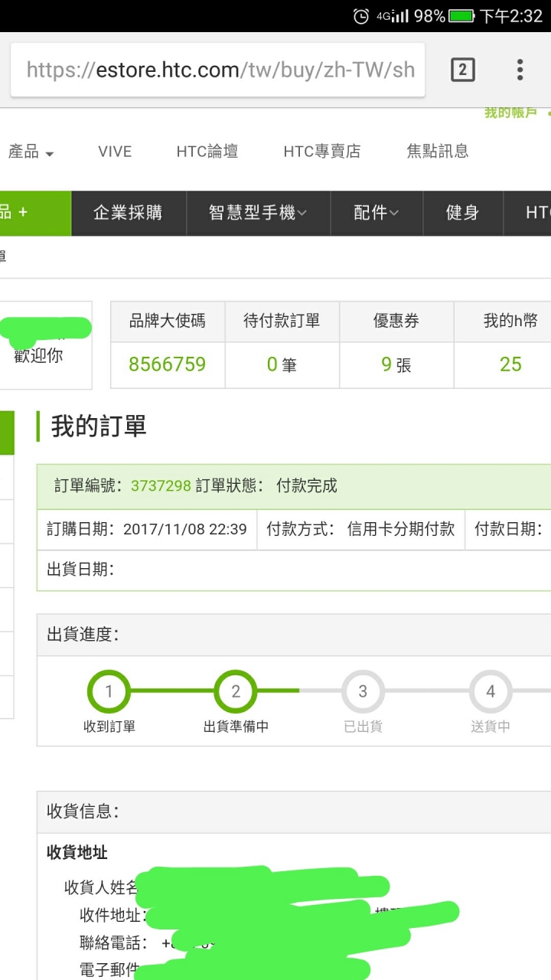Click order status 付款完成 text

pyautogui.click(x=307, y=486)
